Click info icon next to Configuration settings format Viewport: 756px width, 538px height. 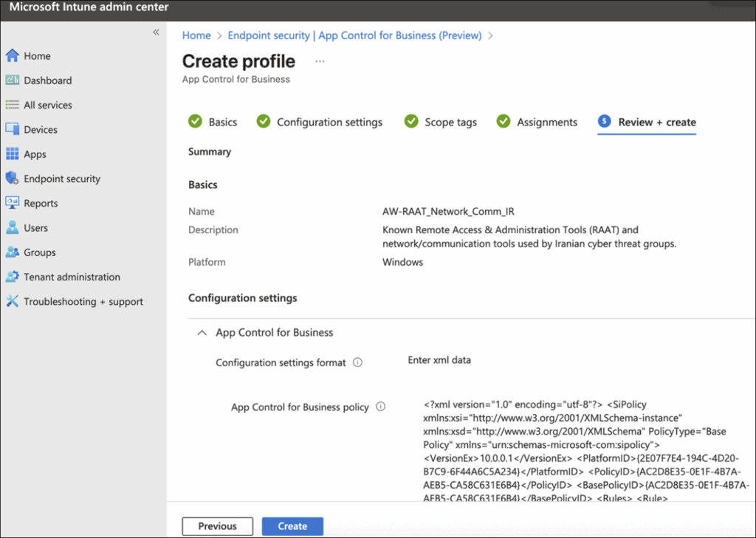(358, 362)
